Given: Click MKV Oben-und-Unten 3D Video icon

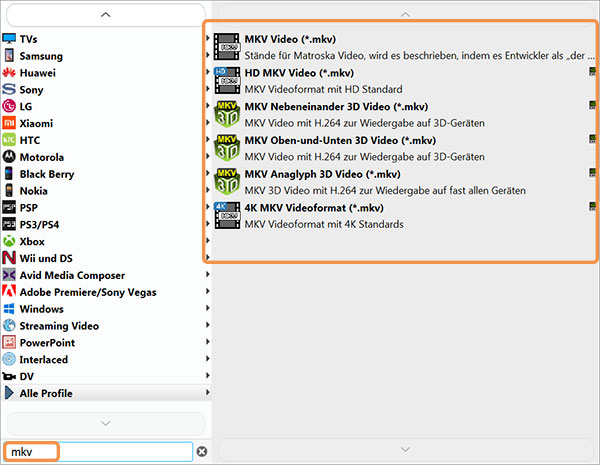Looking at the screenshot, I should click(x=227, y=148).
